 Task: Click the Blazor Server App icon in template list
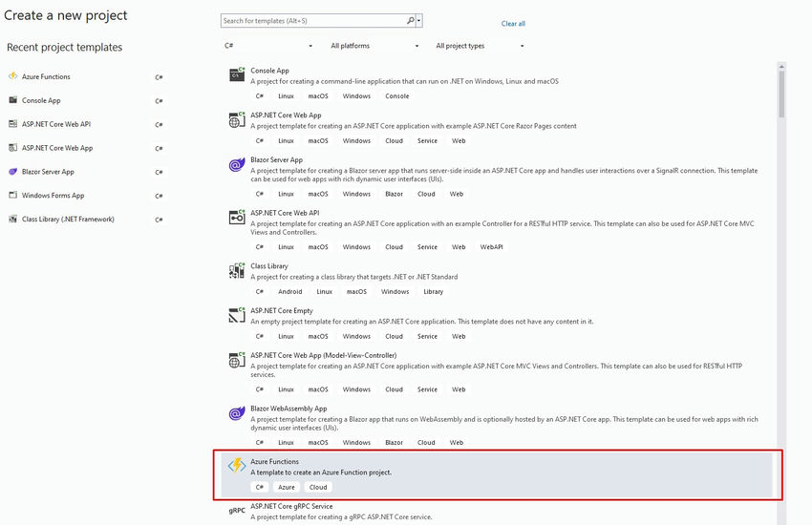click(x=237, y=164)
